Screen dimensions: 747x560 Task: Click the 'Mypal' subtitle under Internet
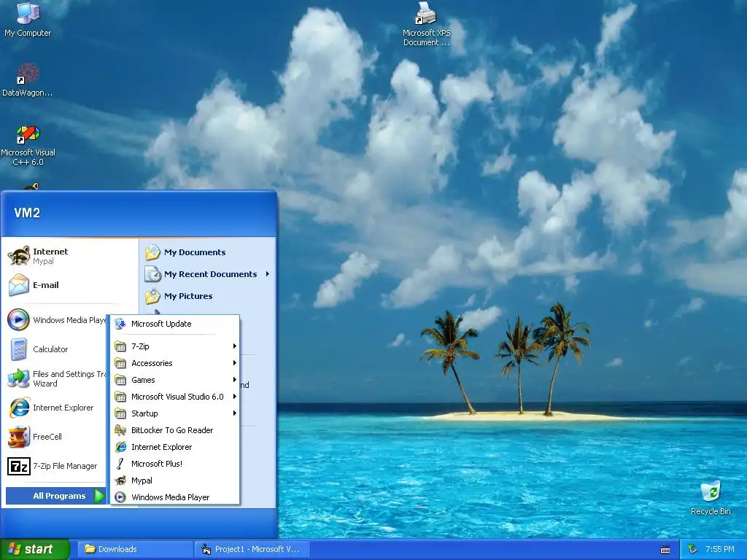pos(43,262)
